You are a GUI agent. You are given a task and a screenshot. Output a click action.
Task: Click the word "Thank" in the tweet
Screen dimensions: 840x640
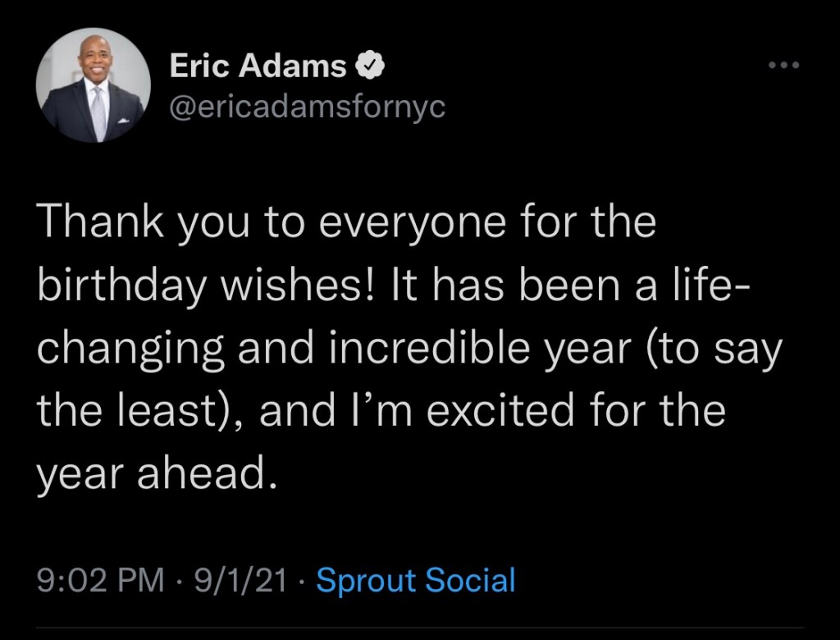tap(92, 224)
